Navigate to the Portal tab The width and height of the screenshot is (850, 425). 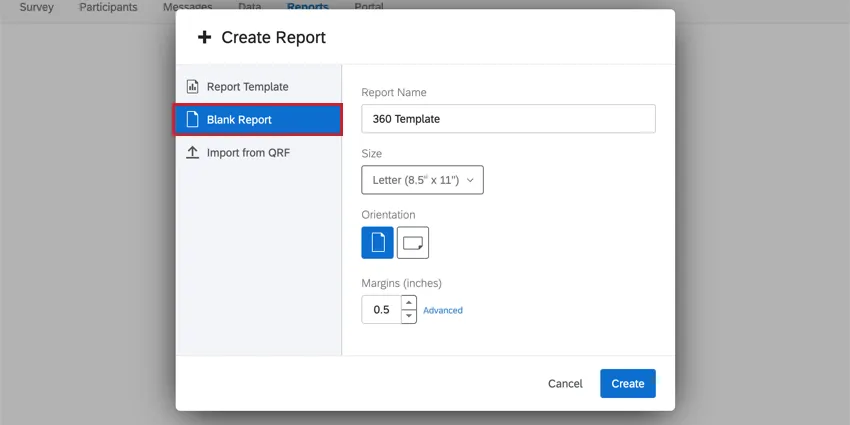(368, 7)
